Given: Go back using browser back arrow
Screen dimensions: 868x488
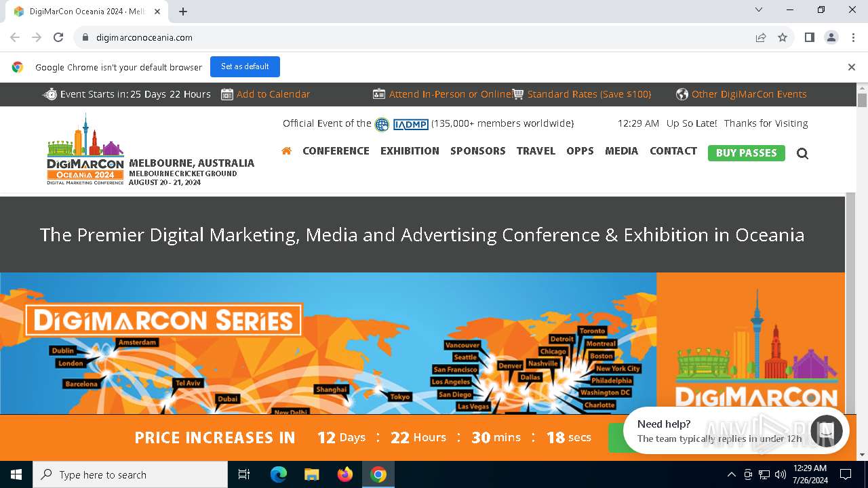Looking at the screenshot, I should [15, 37].
